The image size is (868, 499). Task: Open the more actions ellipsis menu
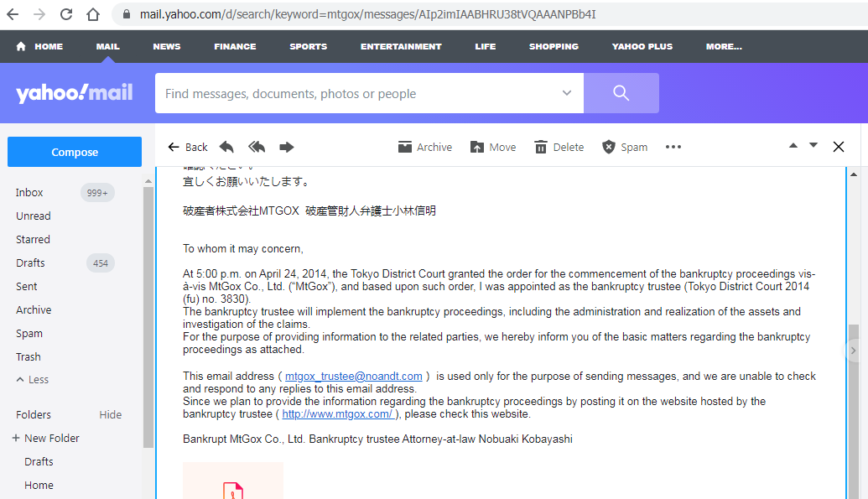(673, 147)
